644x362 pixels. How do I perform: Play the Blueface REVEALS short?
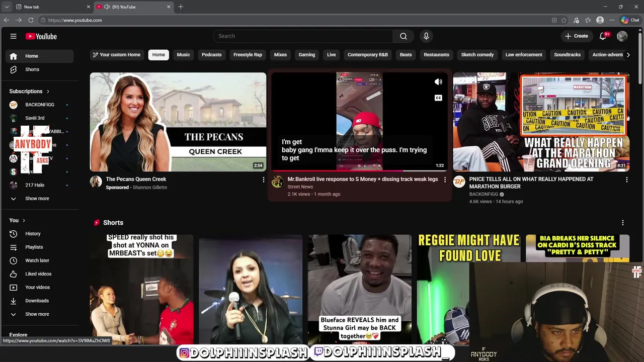(x=359, y=289)
